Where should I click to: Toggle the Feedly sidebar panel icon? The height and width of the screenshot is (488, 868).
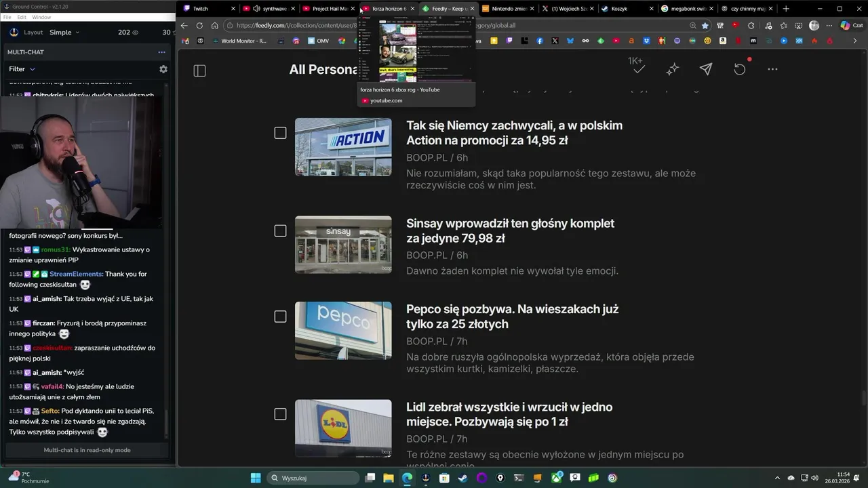click(x=199, y=70)
